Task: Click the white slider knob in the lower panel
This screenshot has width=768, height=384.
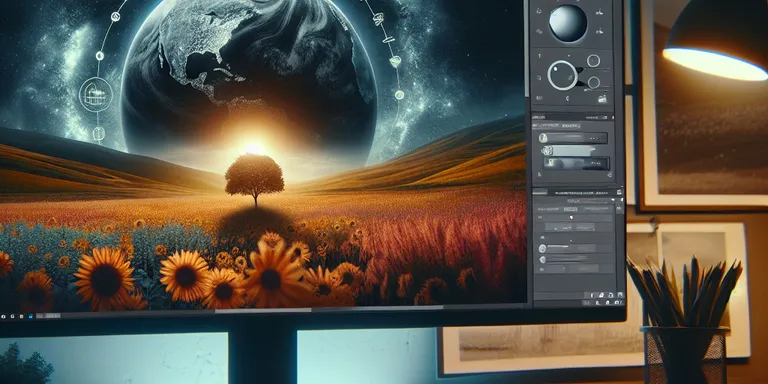Action: 571,217
